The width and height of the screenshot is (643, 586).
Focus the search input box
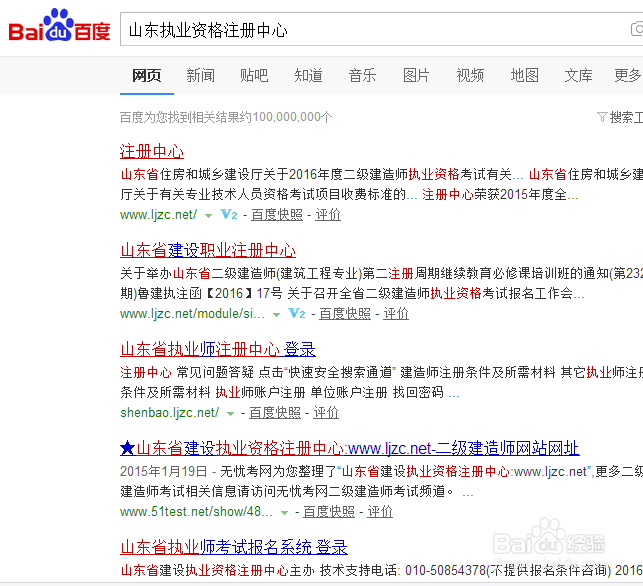(x=381, y=29)
